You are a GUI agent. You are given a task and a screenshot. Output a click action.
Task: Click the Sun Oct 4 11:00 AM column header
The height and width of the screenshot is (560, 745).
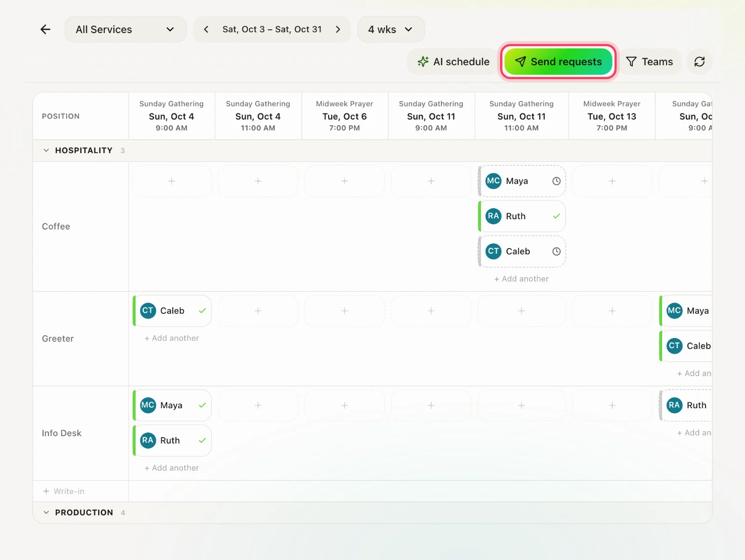258,116
